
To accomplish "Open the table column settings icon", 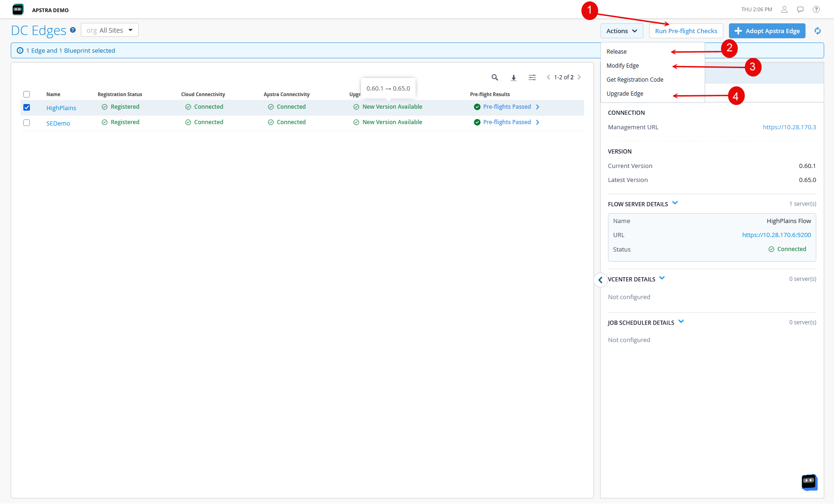I will pos(532,77).
